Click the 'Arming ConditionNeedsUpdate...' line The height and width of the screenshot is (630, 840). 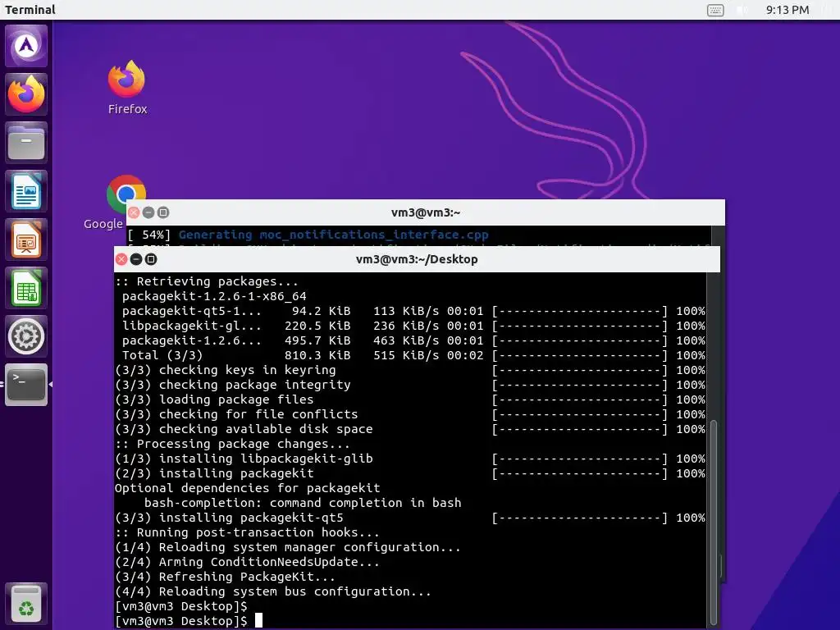[247, 562]
